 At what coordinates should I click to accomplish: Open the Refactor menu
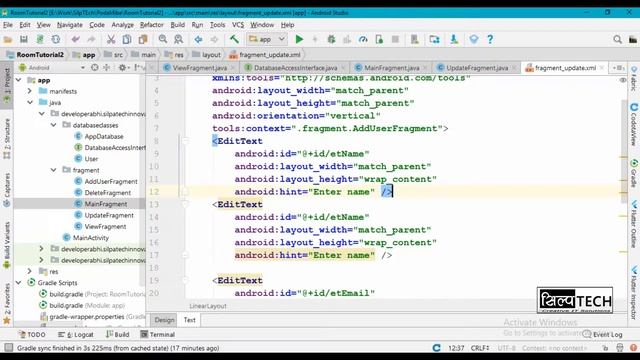click(x=151, y=25)
